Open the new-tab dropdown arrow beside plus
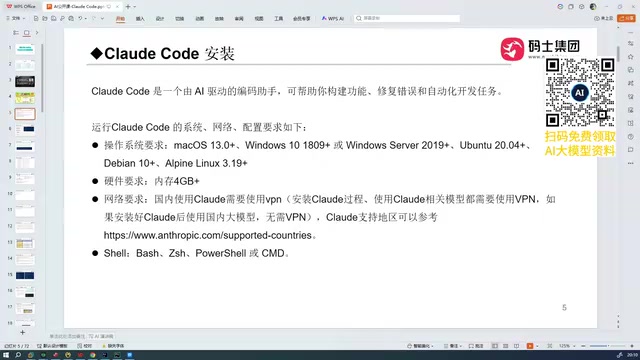The height and width of the screenshot is (360, 640). pos(135,7)
